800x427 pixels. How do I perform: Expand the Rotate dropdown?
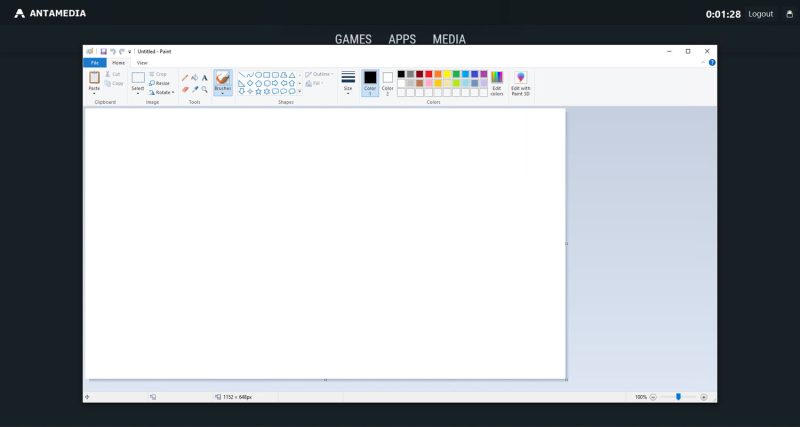pyautogui.click(x=173, y=92)
